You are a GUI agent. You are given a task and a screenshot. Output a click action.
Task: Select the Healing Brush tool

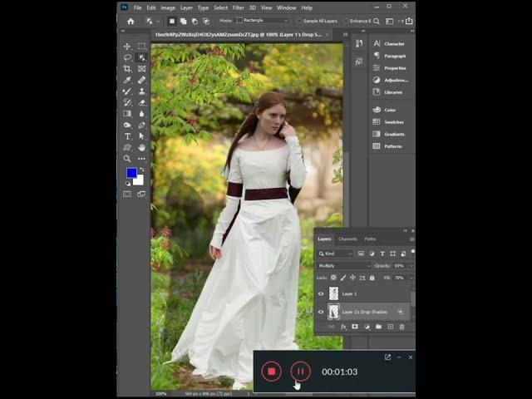[x=142, y=80]
